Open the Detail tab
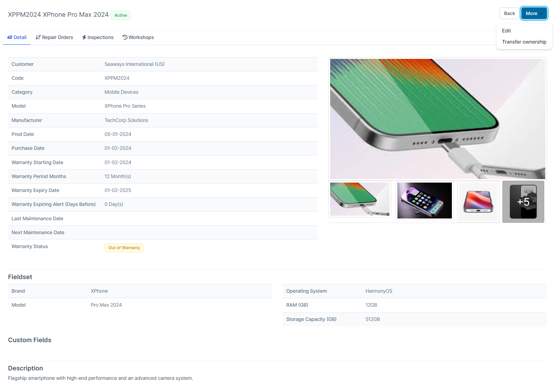The height and width of the screenshot is (392, 554). point(17,37)
